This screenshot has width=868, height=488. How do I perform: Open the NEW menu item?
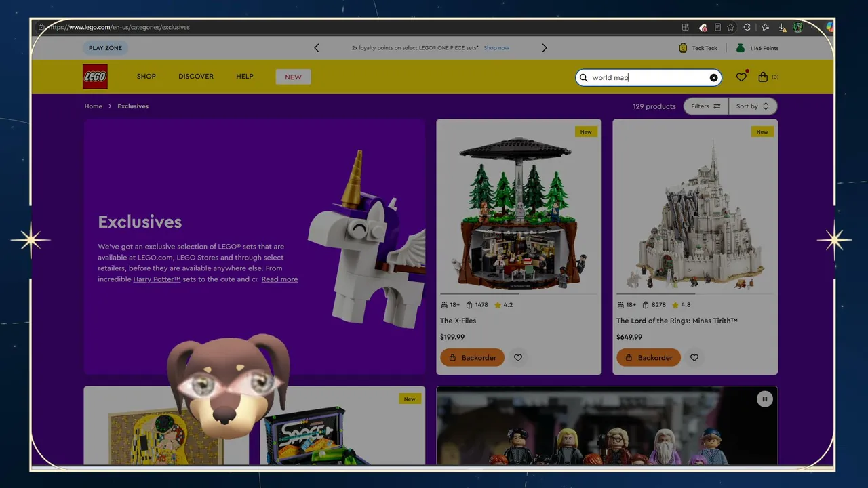tap(294, 77)
